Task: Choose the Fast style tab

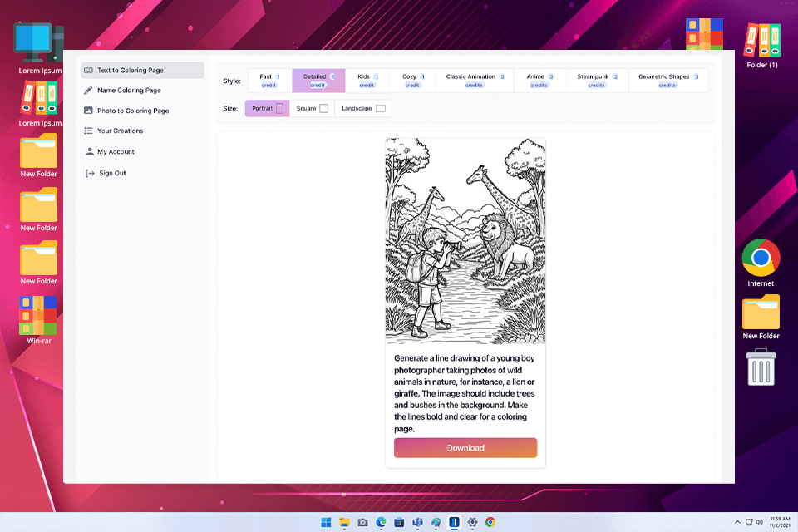Action: pos(269,81)
